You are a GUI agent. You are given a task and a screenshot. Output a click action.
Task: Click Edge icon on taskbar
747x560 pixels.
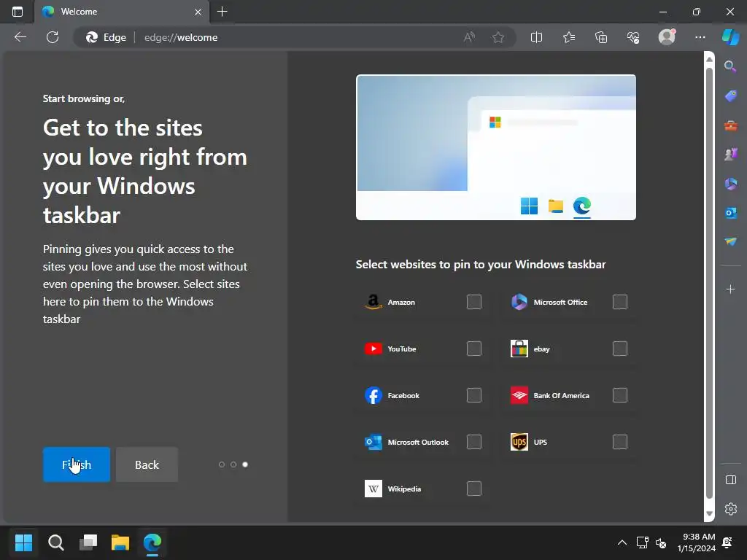click(152, 542)
